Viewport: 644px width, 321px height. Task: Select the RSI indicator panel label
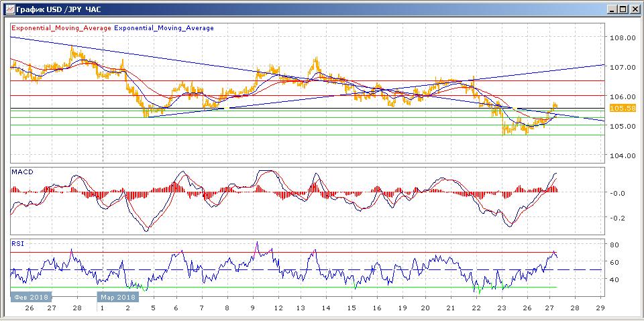[x=17, y=244]
